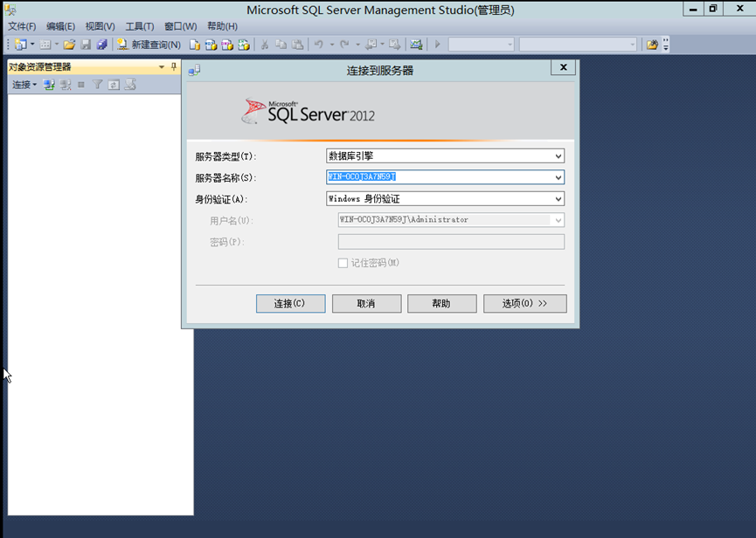This screenshot has width=756, height=538.
Task: Click the 新建查询(N) toolbar button
Action: point(149,45)
